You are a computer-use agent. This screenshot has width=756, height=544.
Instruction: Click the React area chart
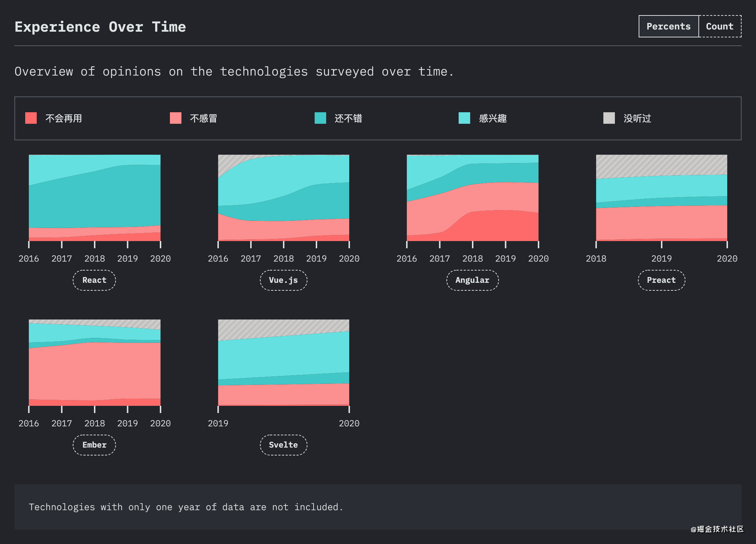(x=94, y=198)
